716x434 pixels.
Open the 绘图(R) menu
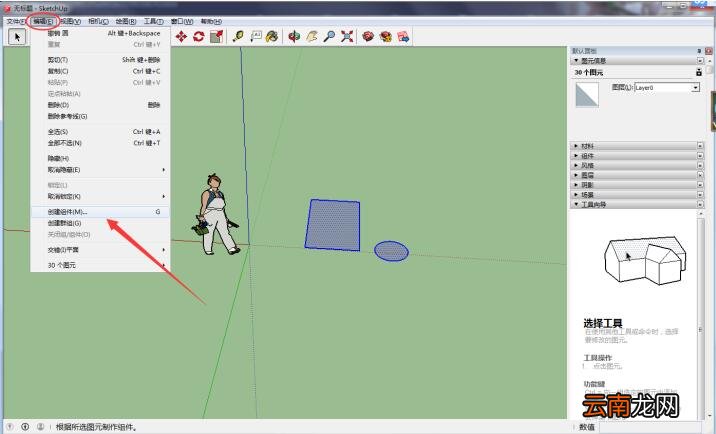tap(126, 21)
